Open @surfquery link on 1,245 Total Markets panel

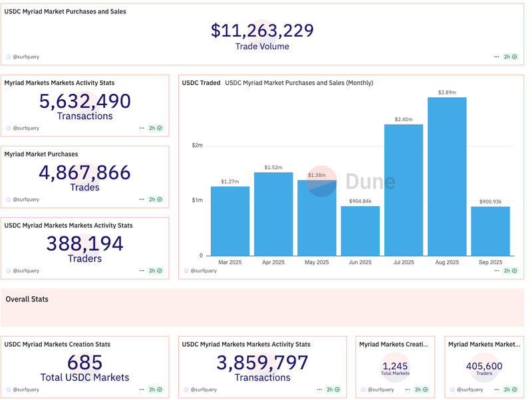coord(382,390)
